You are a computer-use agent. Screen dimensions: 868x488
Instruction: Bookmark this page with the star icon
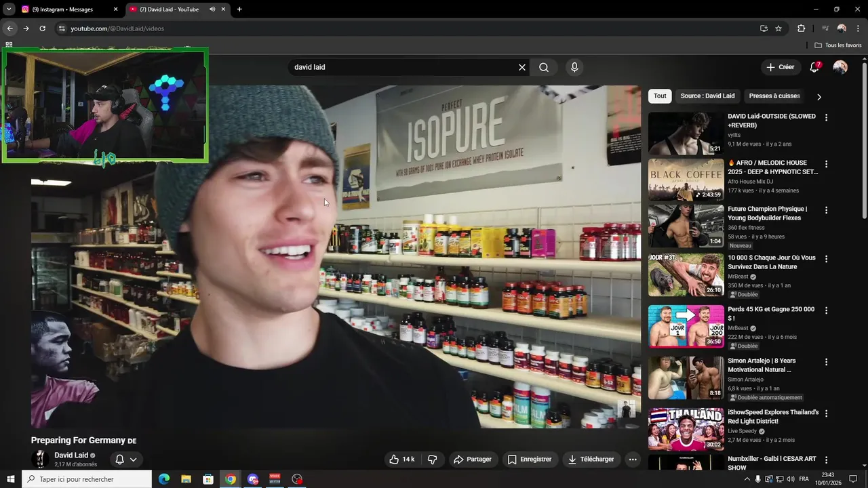(778, 28)
